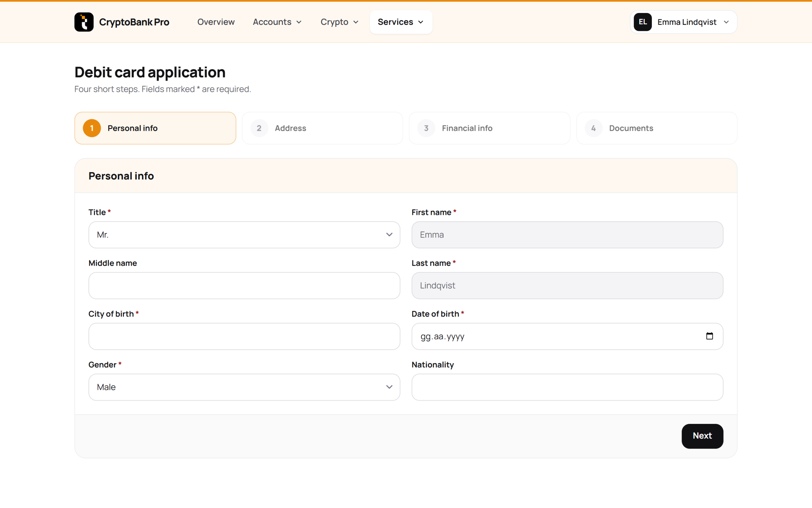Click the step 1 number circle
The image size is (812, 508).
click(92, 128)
